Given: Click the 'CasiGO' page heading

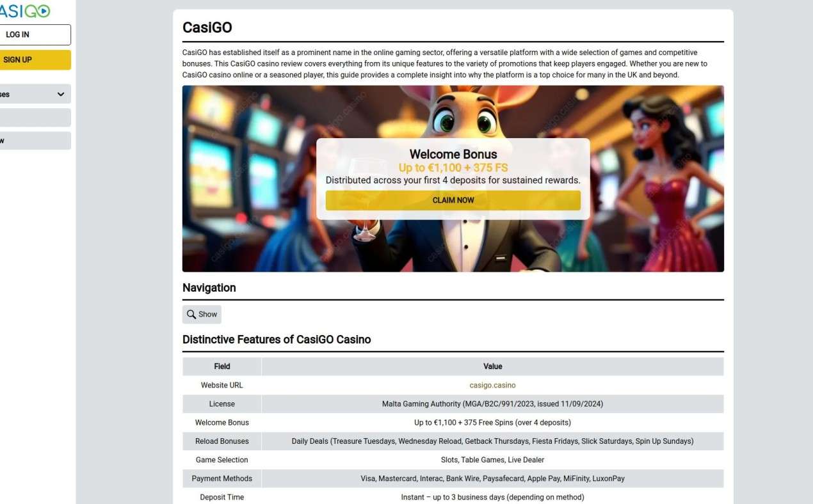Looking at the screenshot, I should click(207, 28).
